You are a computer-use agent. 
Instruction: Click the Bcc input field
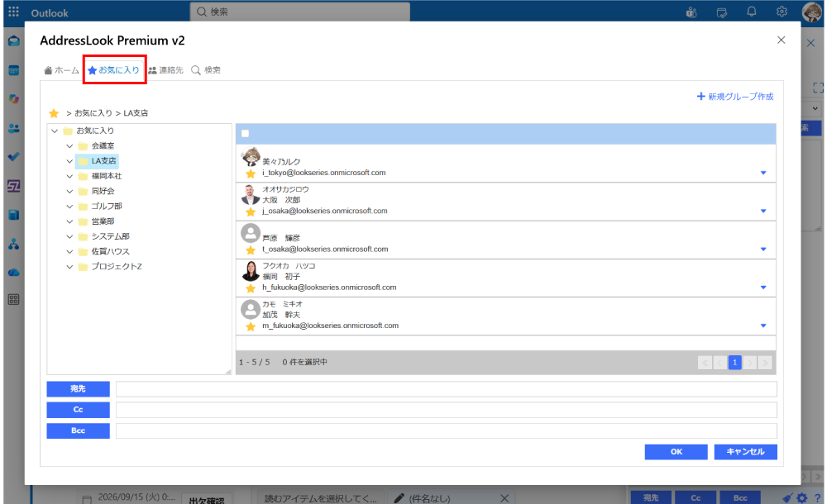pos(447,430)
